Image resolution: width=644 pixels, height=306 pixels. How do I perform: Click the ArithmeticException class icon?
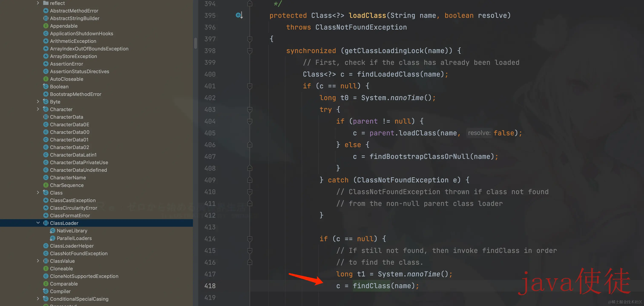click(x=46, y=41)
